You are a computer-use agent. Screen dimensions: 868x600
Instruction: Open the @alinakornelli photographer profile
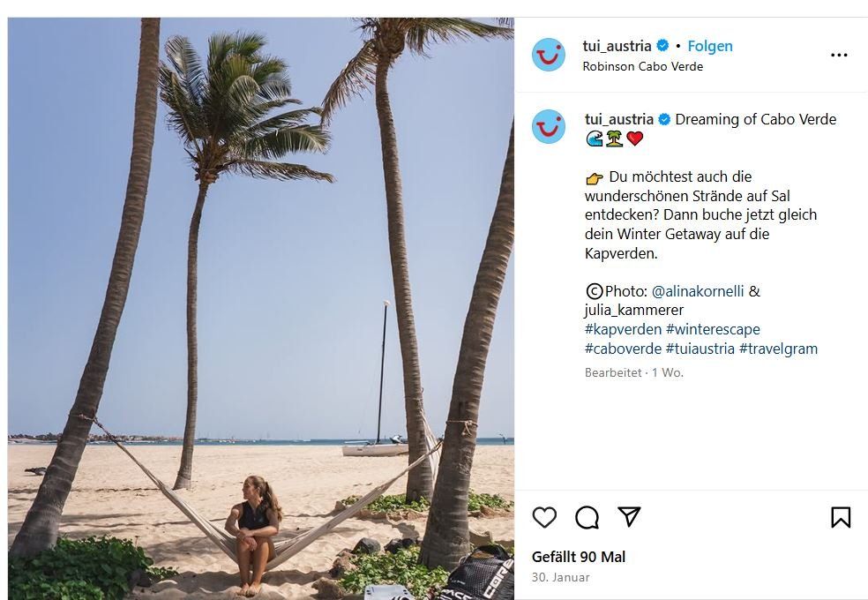(x=698, y=291)
